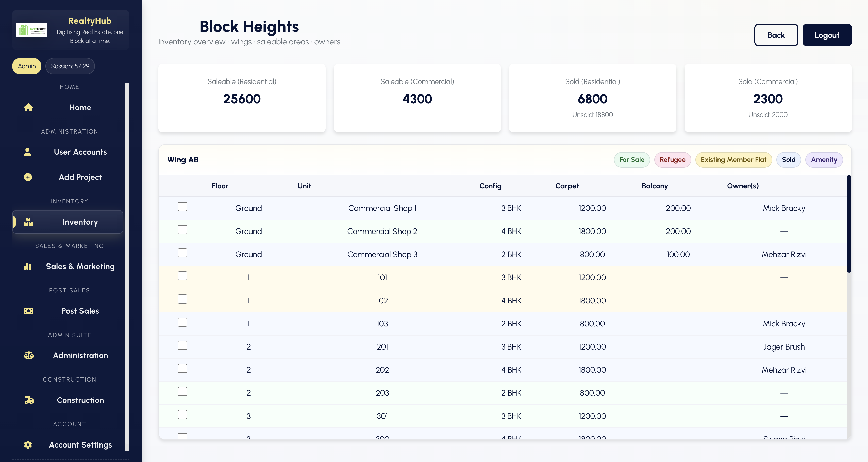This screenshot has width=868, height=462.
Task: Open Account Settings via gear icon
Action: click(x=28, y=445)
